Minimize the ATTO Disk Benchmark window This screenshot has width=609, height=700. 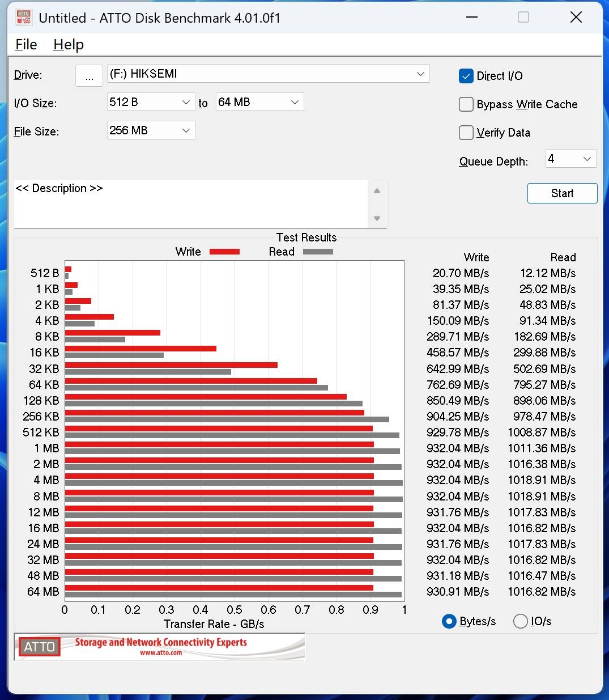(x=471, y=18)
